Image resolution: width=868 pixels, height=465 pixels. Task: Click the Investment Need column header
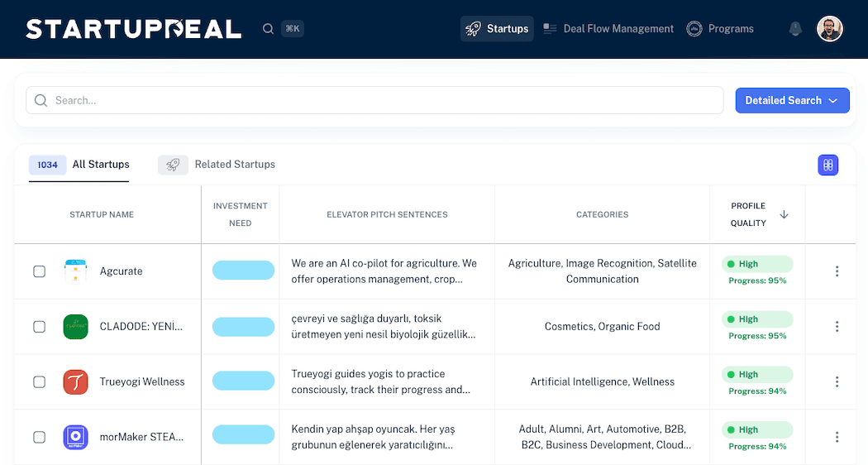tap(241, 214)
